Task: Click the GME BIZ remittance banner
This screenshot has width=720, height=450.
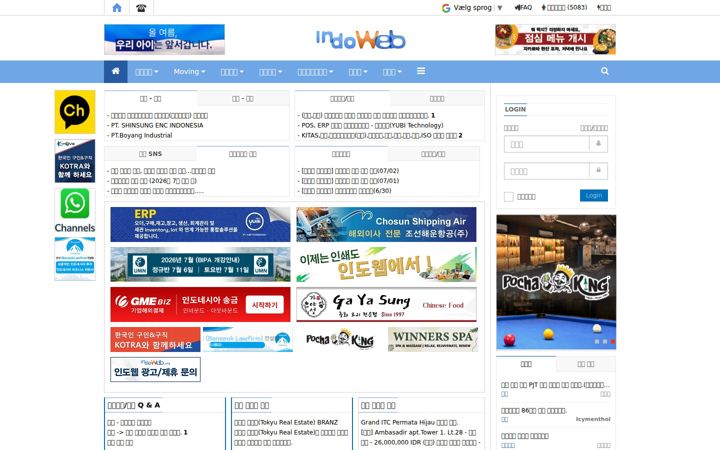Action: (200, 304)
